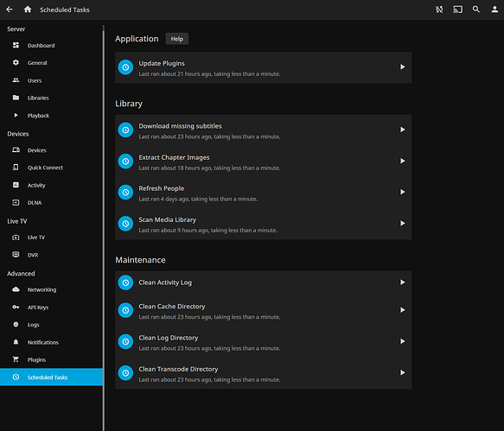Open Clean Transcode Directory task title
Screen dimensions: 504x431
(x=178, y=369)
